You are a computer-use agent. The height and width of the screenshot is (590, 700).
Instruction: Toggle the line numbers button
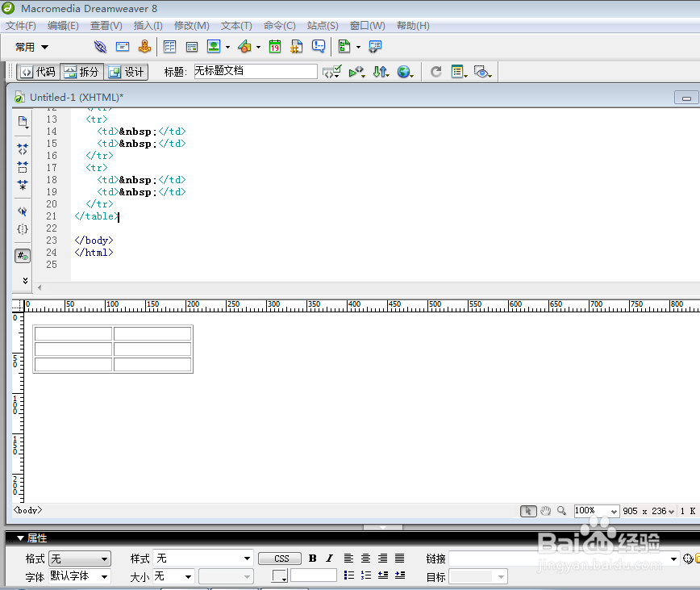coord(23,256)
